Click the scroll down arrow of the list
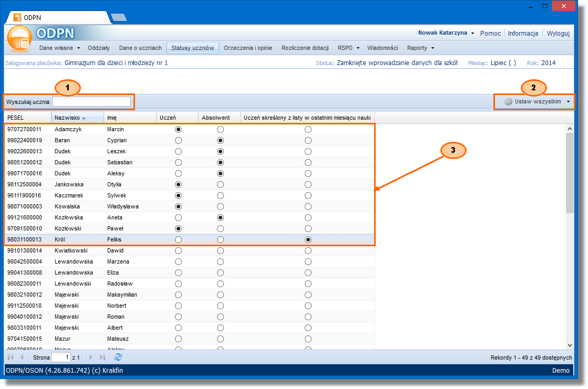 [570, 345]
